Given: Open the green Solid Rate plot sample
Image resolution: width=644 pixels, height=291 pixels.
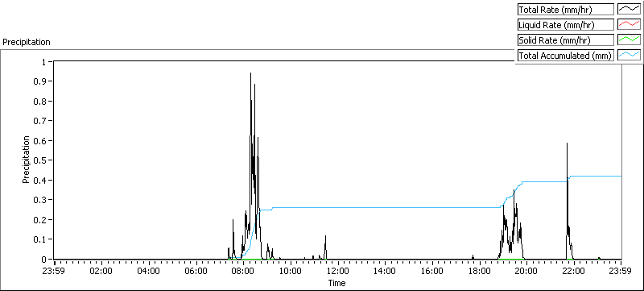Looking at the screenshot, I should click(630, 39).
